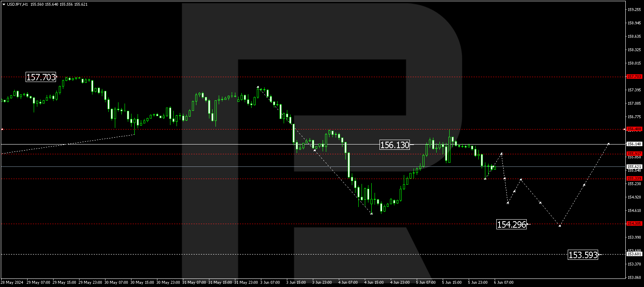Select the red 157.703 price tag on axis
Image resolution: width=644 pixels, height=287 pixels.
click(x=634, y=77)
